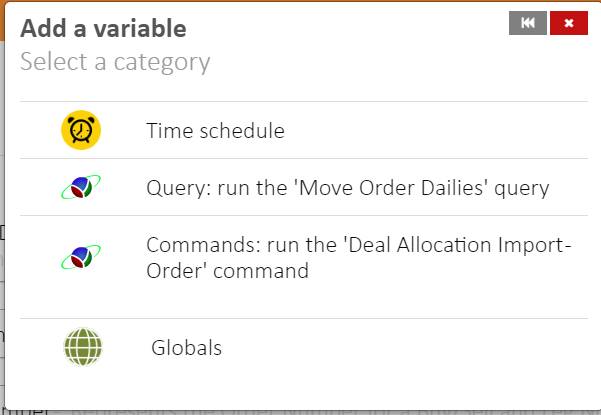Click the Query category icon
Screen dimensions: 601x415
click(81, 187)
